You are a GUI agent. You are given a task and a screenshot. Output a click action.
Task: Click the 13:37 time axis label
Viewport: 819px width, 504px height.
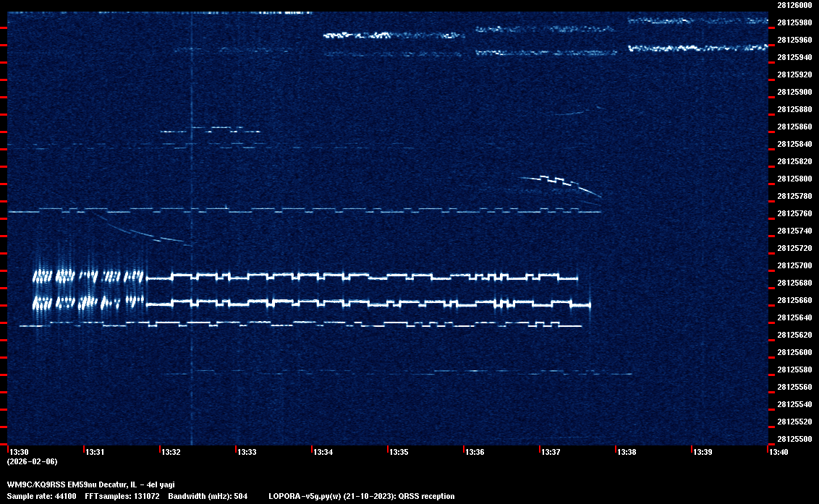[551, 452]
